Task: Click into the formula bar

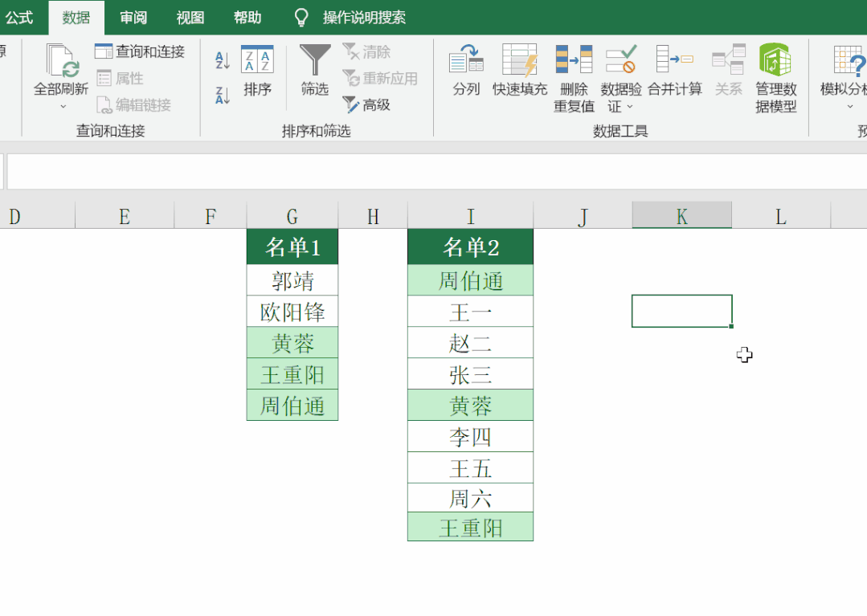Action: click(x=436, y=171)
